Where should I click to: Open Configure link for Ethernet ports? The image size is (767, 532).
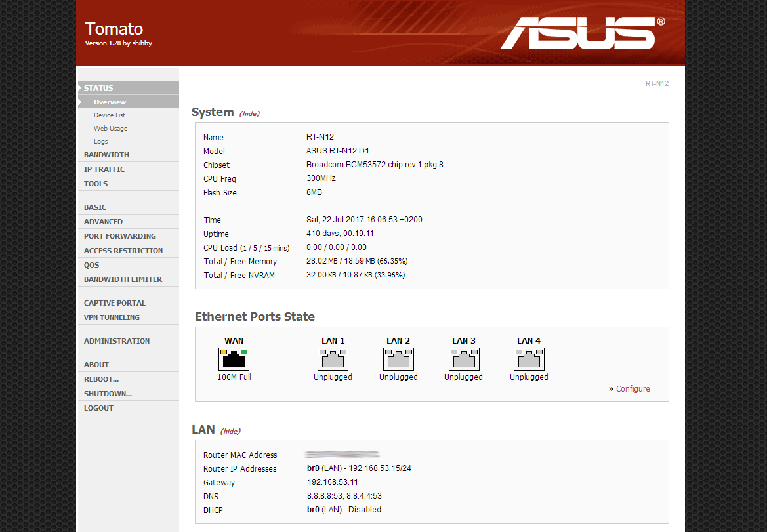[x=632, y=389]
